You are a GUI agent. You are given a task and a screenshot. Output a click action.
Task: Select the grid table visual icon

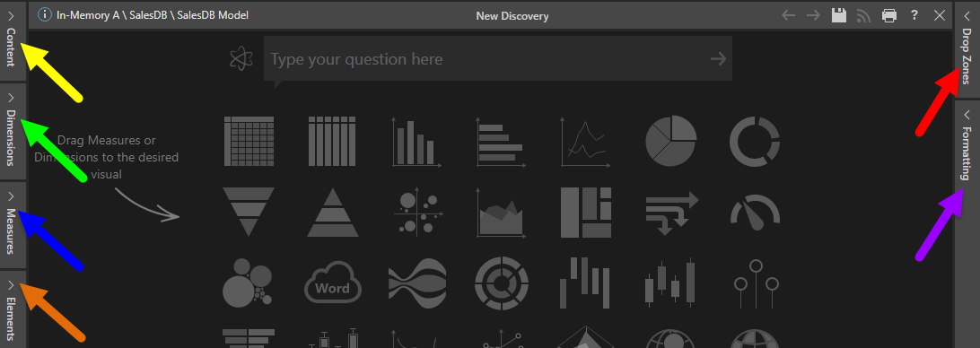point(248,141)
